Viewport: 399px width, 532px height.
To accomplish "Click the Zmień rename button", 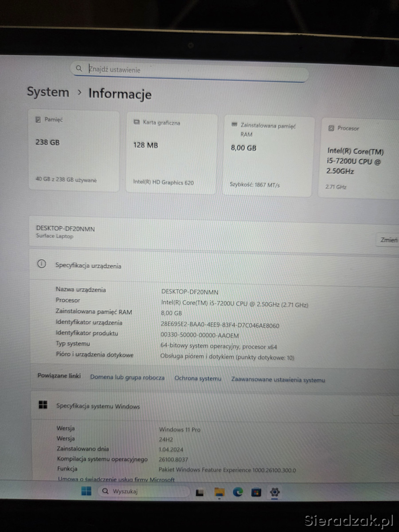I will pos(388,240).
